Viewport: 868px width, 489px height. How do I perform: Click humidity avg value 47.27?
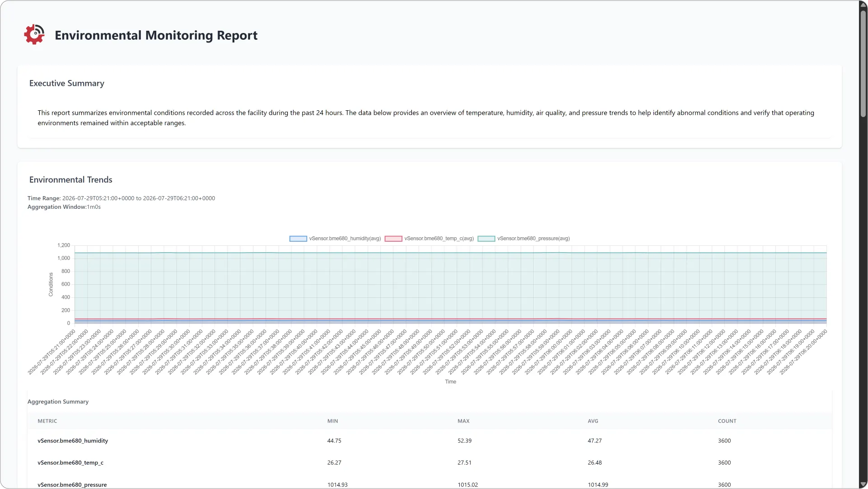tap(595, 441)
